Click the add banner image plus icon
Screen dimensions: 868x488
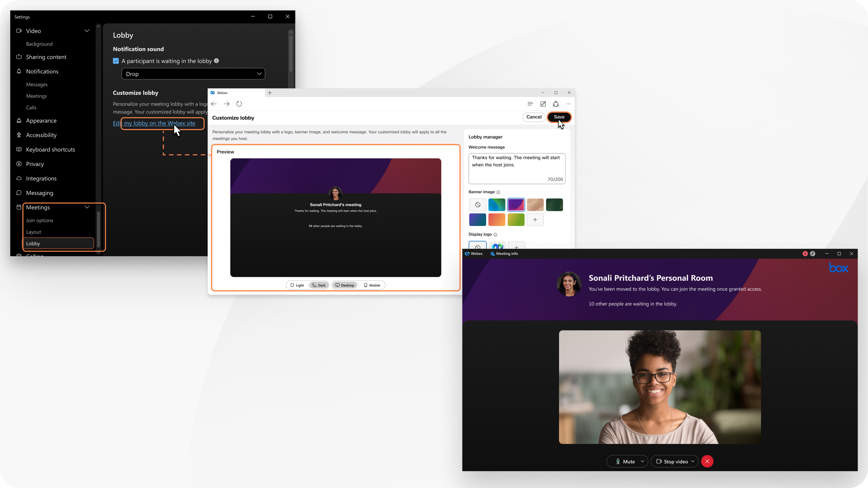[x=535, y=219]
